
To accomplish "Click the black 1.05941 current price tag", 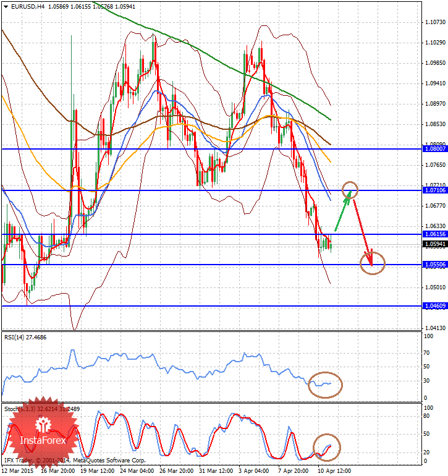I will (434, 244).
